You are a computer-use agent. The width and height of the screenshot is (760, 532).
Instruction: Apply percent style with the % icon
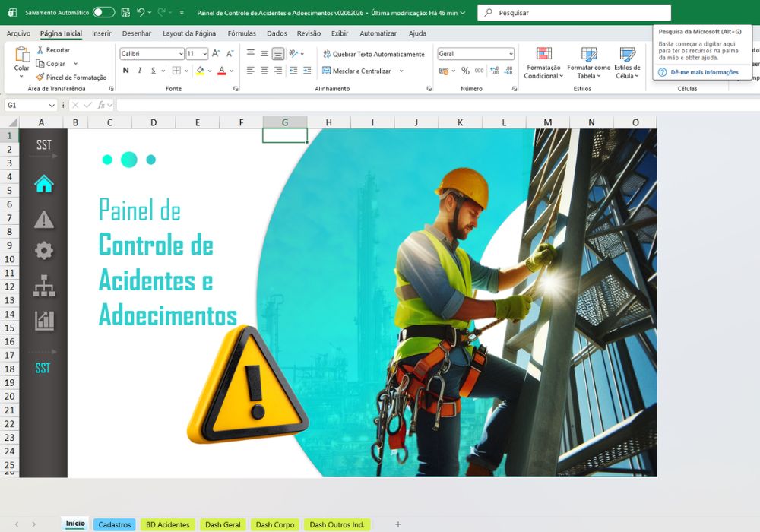coord(465,71)
